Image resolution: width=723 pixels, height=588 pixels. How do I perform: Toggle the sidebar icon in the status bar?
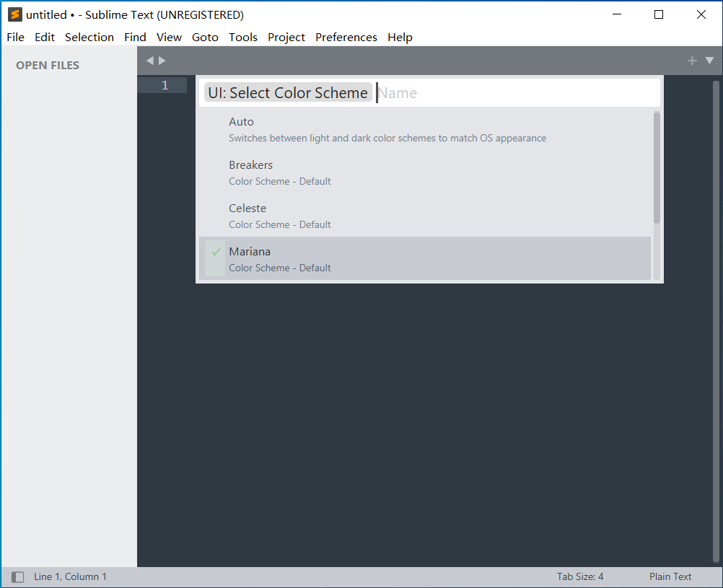point(18,576)
